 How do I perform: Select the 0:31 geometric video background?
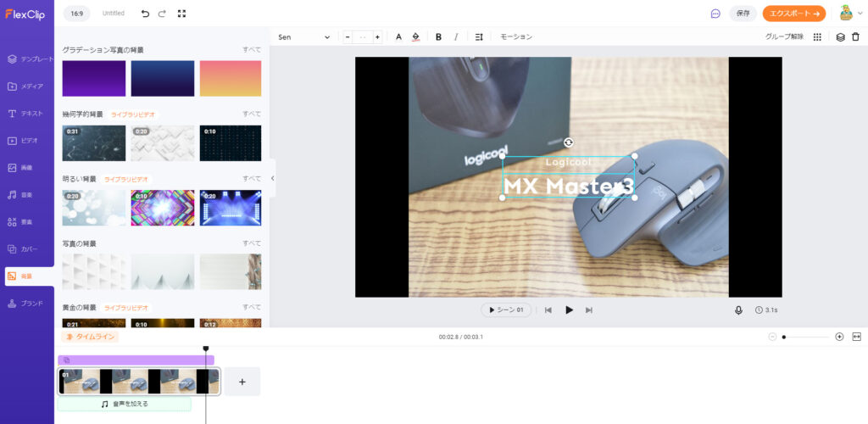click(x=93, y=142)
